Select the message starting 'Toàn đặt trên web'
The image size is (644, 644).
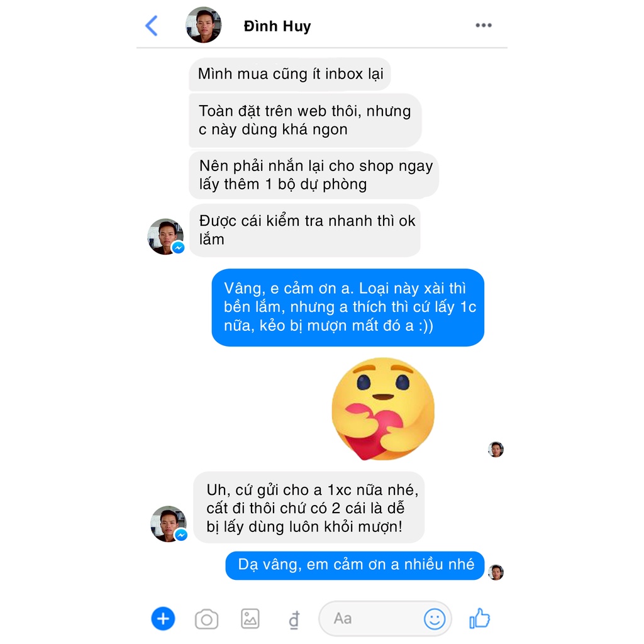coord(305,120)
